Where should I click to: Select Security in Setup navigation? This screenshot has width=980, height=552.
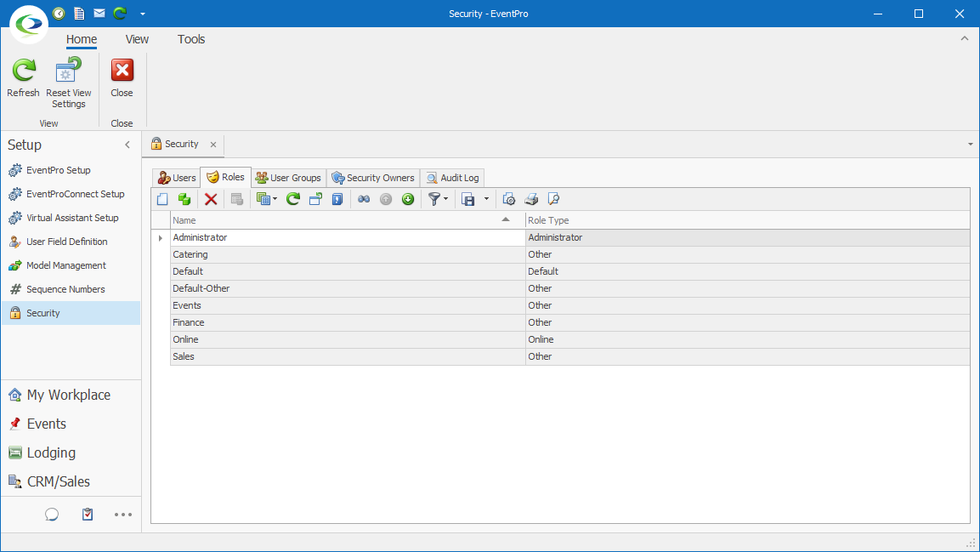click(x=71, y=312)
